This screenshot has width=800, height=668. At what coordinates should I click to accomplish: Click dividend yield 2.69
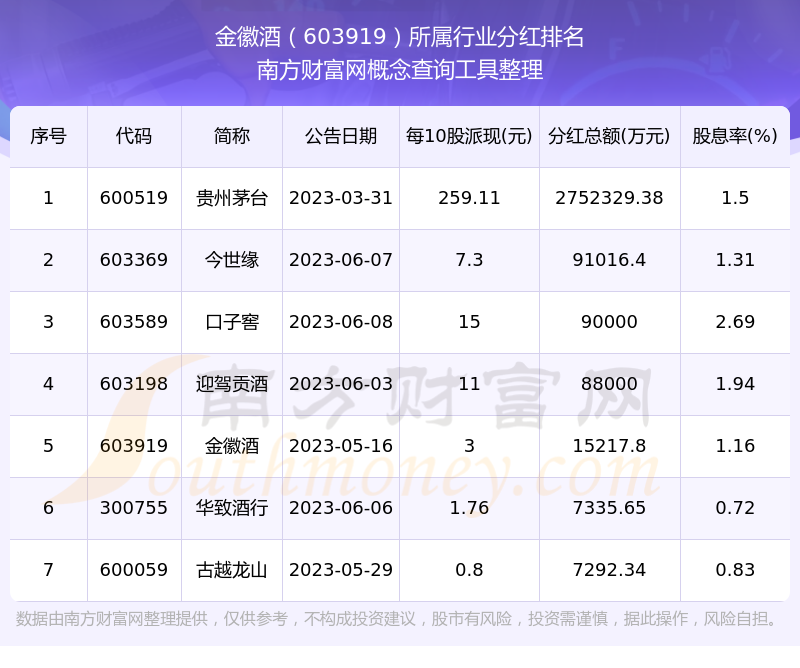click(735, 322)
